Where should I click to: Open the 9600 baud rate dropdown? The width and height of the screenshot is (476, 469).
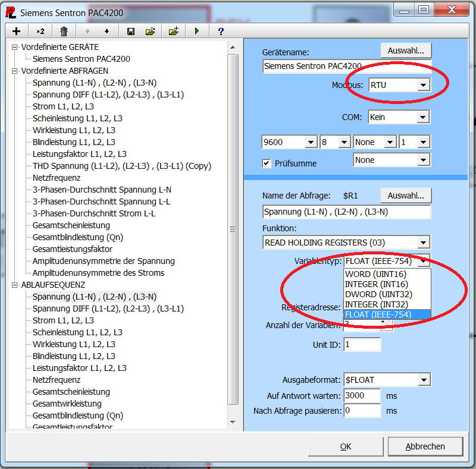point(311,142)
